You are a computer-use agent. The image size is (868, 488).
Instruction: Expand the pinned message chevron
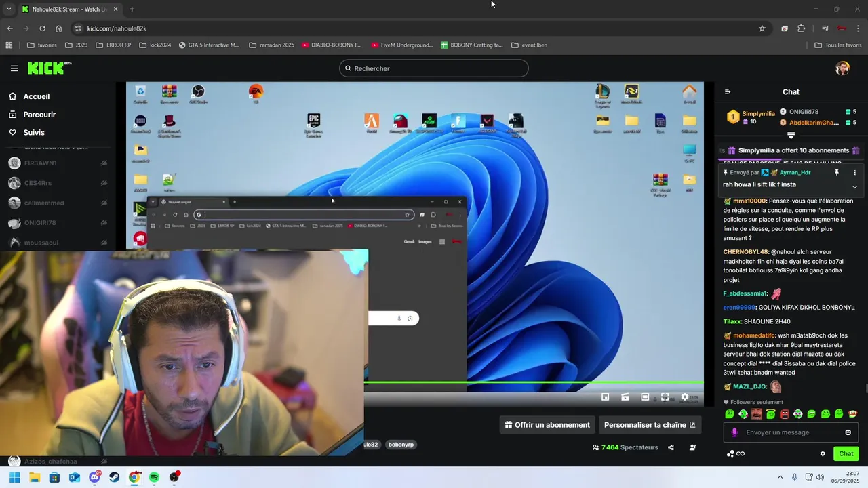854,187
